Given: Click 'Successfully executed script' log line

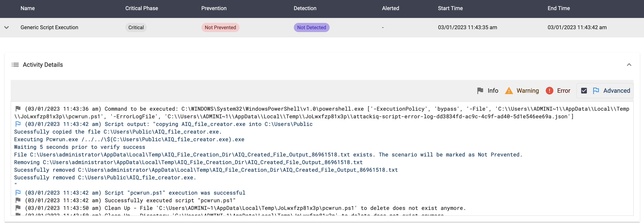Looking at the screenshot, I should [x=170, y=201].
